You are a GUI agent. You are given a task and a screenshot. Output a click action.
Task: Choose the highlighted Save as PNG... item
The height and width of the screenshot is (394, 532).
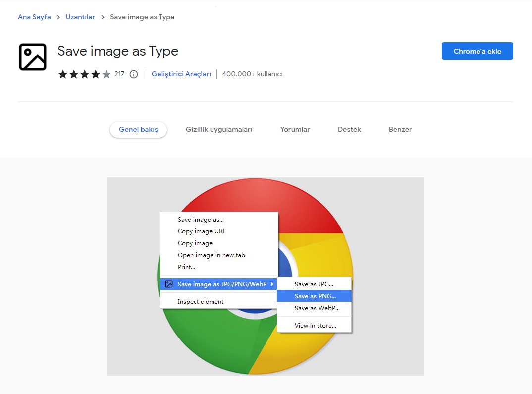point(314,296)
